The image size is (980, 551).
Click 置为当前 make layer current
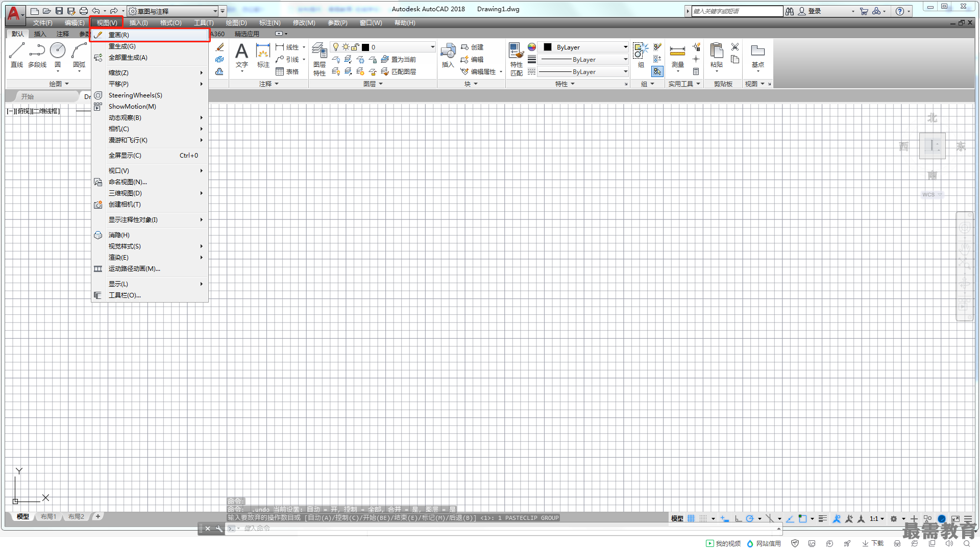pyautogui.click(x=399, y=60)
